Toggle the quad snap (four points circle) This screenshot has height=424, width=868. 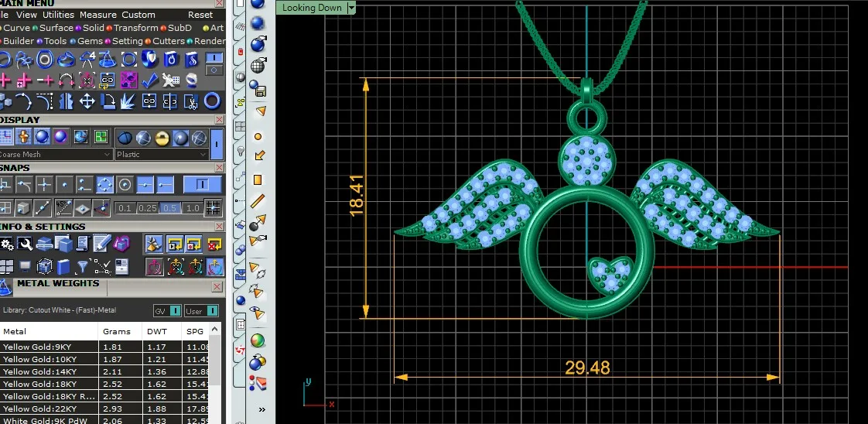[104, 185]
